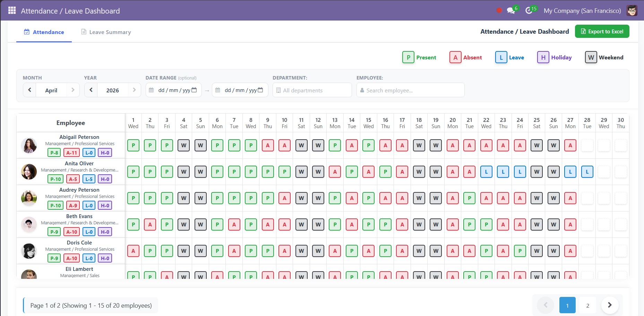Click Audrey Peterson's day 21 Present cell
The width and height of the screenshot is (644, 316).
click(470, 198)
